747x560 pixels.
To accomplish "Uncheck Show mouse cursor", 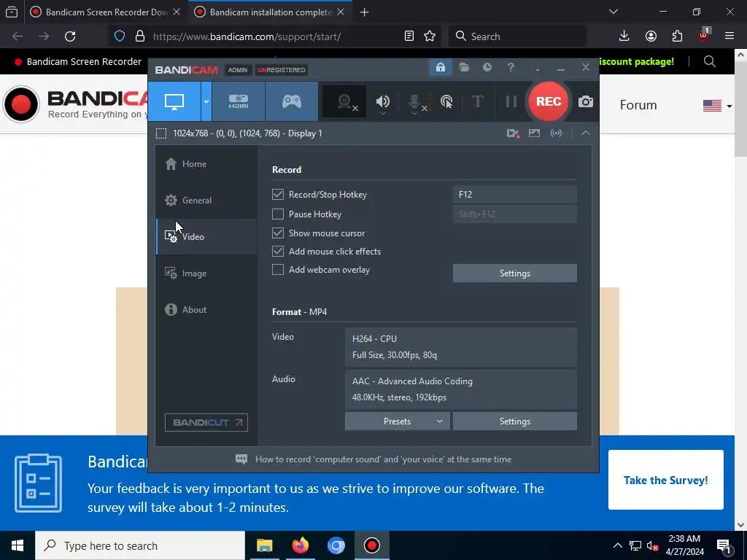I will [x=278, y=233].
